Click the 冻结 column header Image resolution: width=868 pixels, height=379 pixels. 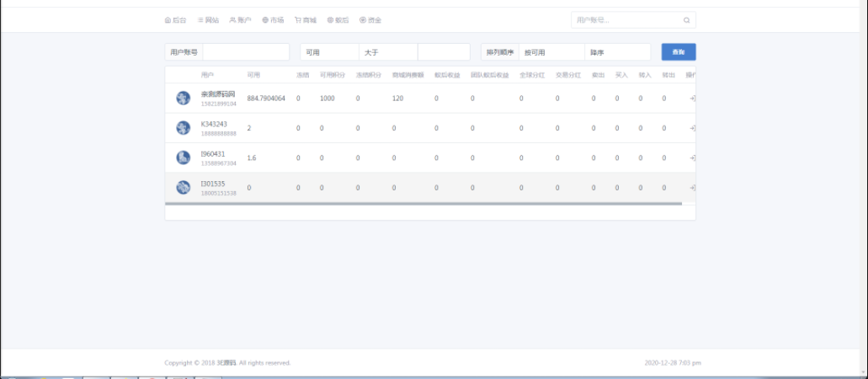[x=302, y=75]
